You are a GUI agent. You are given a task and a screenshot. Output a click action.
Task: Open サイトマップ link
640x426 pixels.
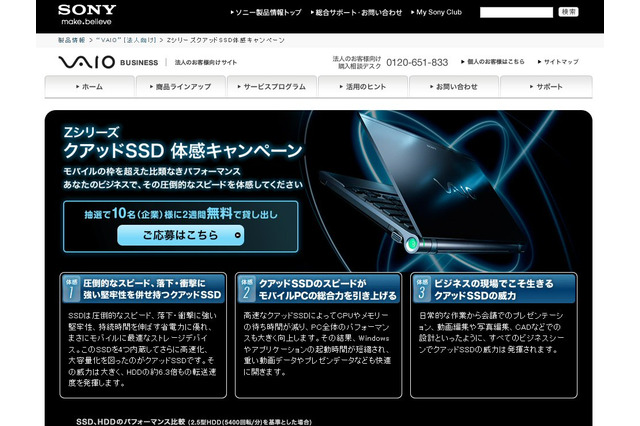pyautogui.click(x=558, y=62)
